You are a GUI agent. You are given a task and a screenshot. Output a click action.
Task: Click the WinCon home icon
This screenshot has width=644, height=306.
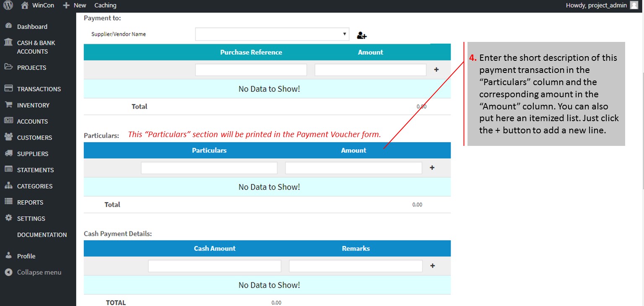tap(25, 5)
